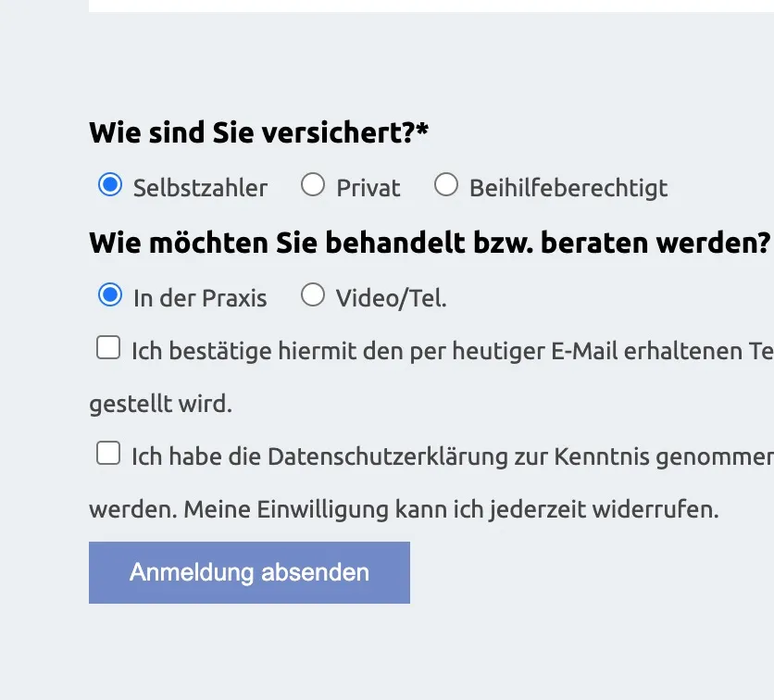774x700 pixels.
Task: Focus the white input field at top
Action: [431, 6]
